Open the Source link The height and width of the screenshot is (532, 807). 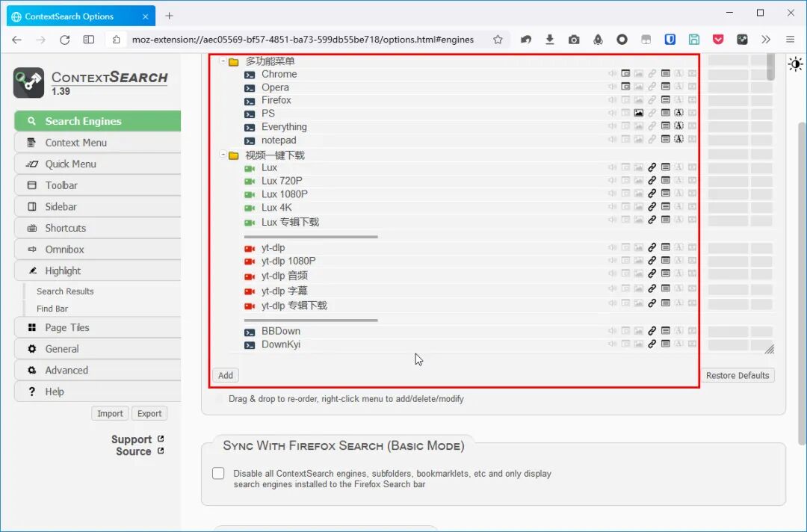pyautogui.click(x=140, y=451)
